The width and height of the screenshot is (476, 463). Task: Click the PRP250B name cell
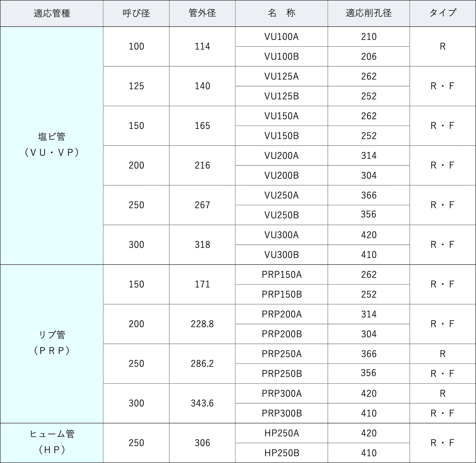(282, 373)
